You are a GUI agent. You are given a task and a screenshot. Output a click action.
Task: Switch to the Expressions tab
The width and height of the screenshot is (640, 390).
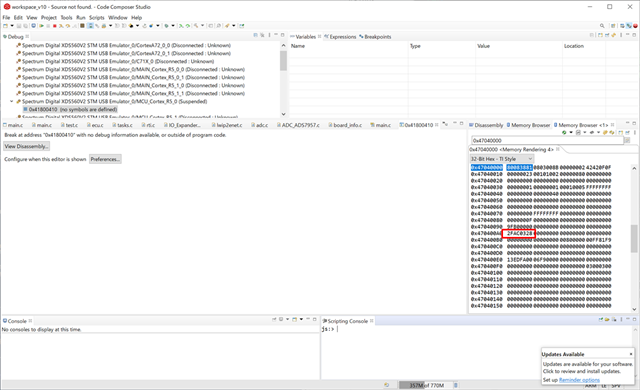340,37
